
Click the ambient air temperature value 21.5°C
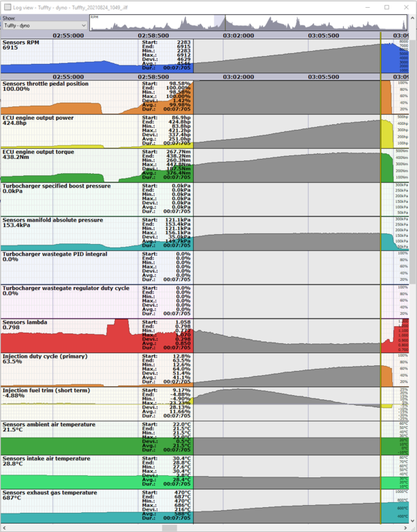point(13,430)
